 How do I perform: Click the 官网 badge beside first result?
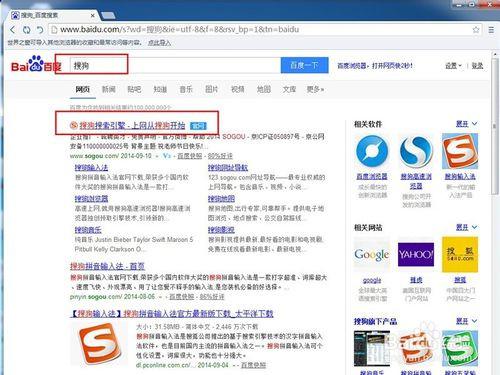pyautogui.click(x=198, y=126)
